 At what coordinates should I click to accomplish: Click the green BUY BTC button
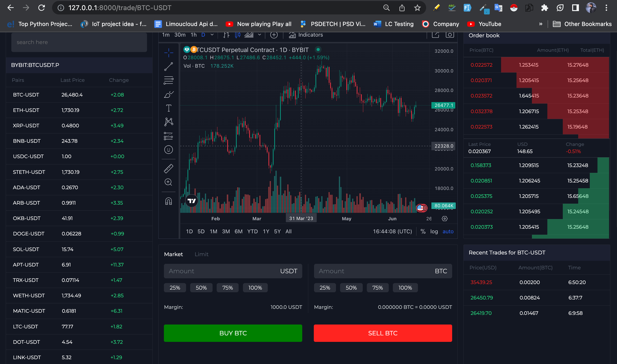pos(233,333)
